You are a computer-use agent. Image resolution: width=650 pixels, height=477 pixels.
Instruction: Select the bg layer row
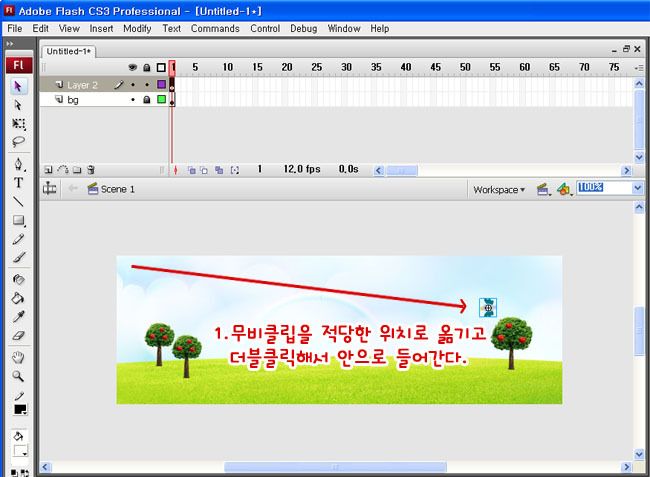(104, 100)
